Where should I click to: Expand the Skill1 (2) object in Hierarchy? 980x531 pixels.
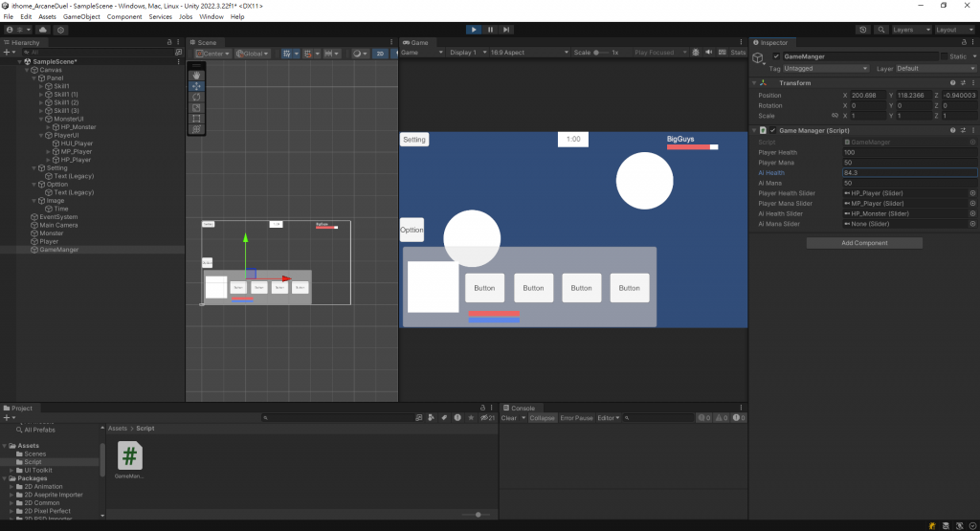click(41, 102)
